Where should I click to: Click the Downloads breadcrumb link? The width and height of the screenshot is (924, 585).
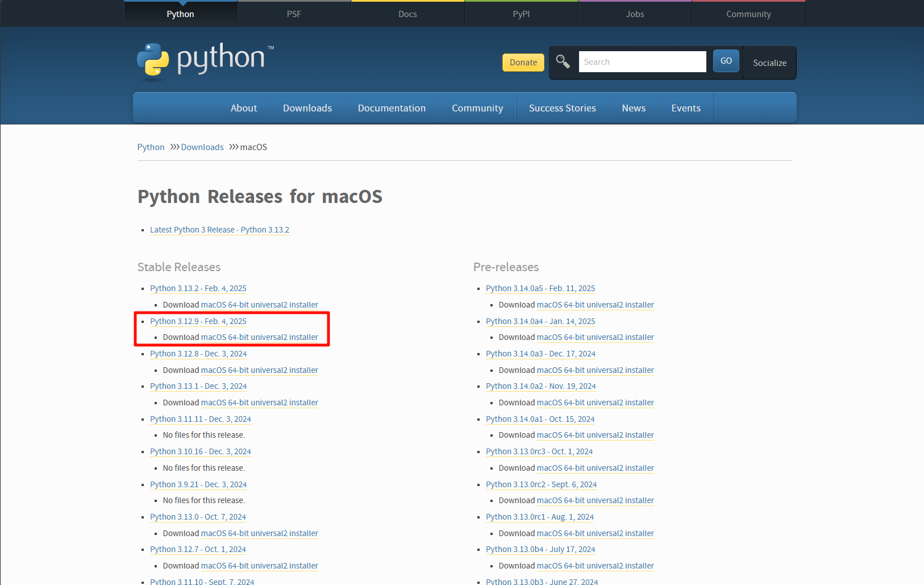pyautogui.click(x=202, y=147)
